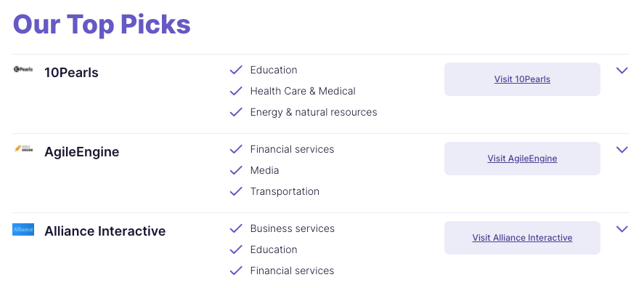The width and height of the screenshot is (644, 288).
Task: Expand the 10Pearls row chevron
Action: point(621,71)
